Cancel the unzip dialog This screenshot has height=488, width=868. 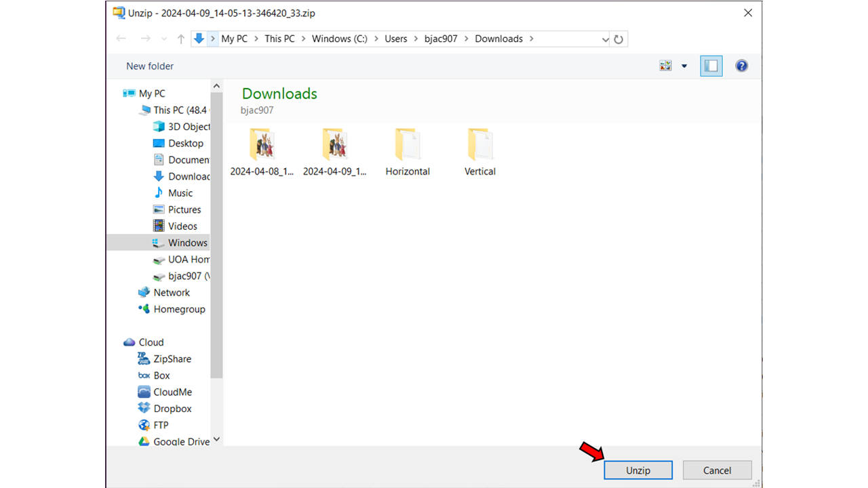click(717, 470)
